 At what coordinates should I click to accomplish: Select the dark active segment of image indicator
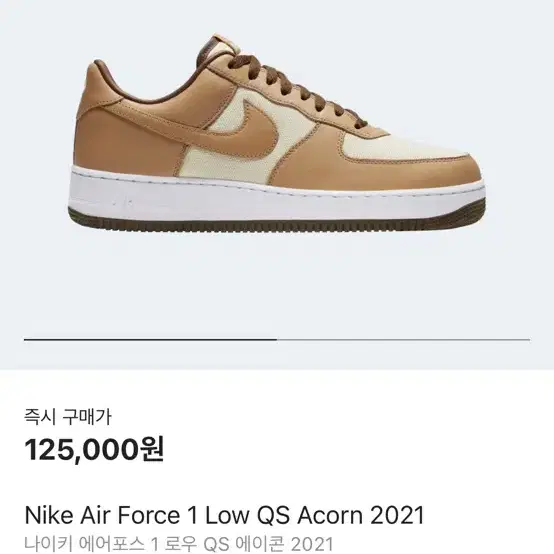coord(151,340)
